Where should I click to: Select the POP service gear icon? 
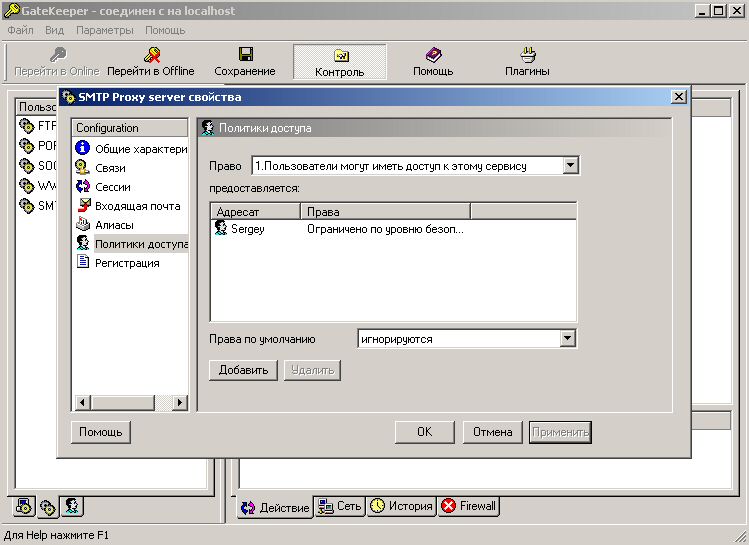[26, 145]
